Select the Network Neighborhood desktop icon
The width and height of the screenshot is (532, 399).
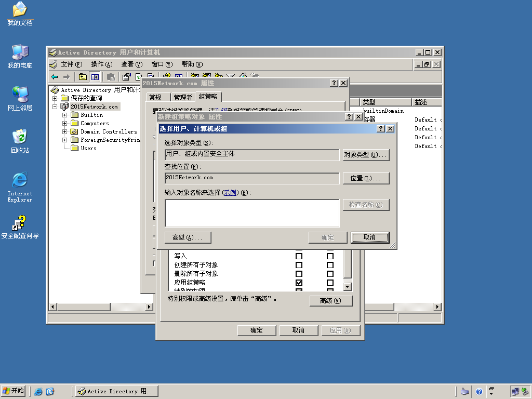(20, 99)
